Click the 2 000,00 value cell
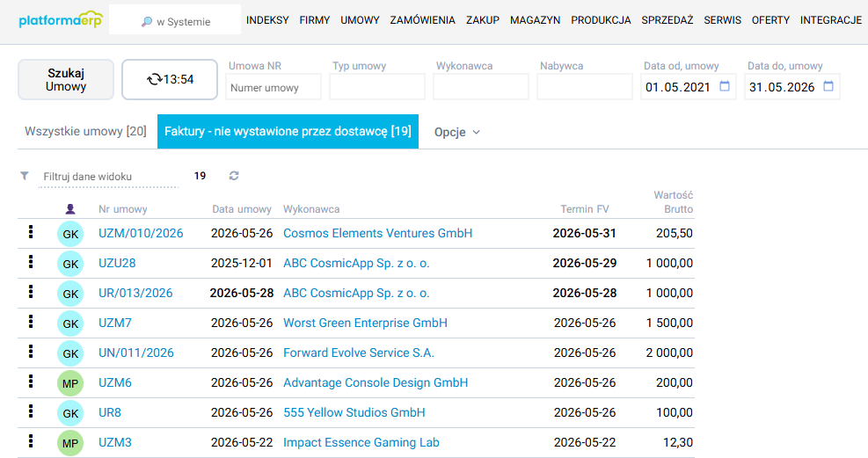The image size is (868, 458). 669,353
